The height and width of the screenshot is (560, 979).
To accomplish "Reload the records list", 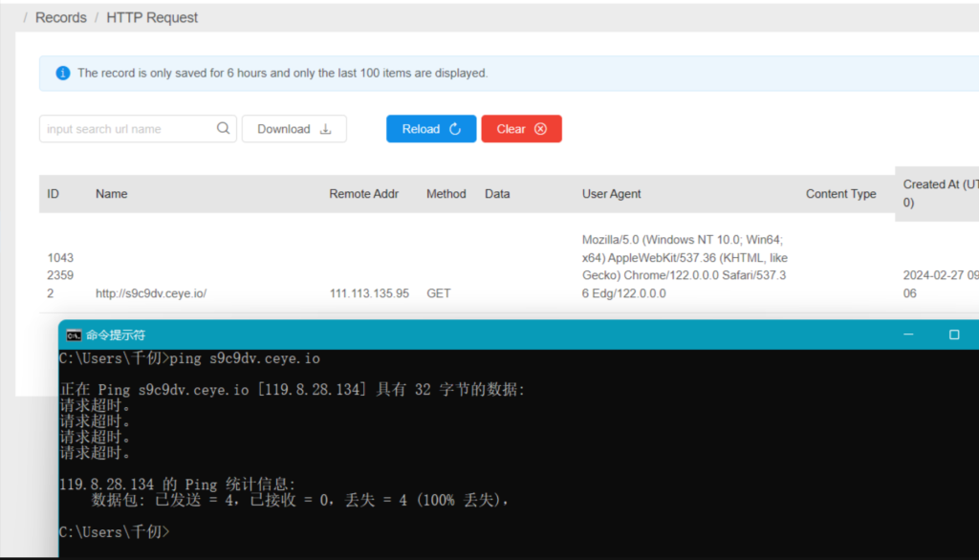I will 431,129.
